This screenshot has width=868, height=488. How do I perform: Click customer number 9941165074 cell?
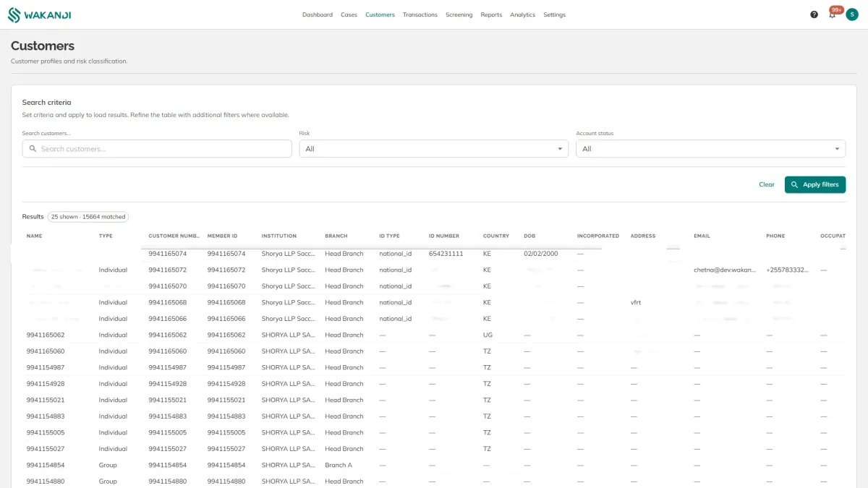point(168,254)
